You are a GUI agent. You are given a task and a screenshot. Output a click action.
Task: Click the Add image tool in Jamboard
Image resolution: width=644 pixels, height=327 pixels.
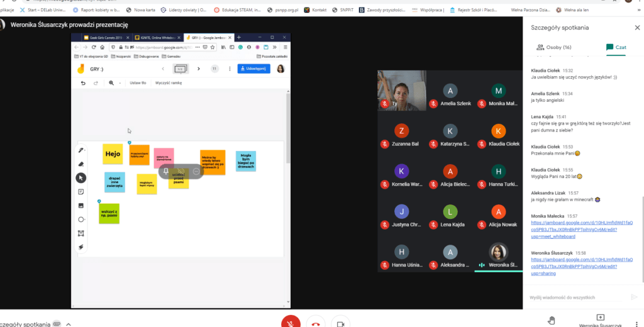point(81,206)
